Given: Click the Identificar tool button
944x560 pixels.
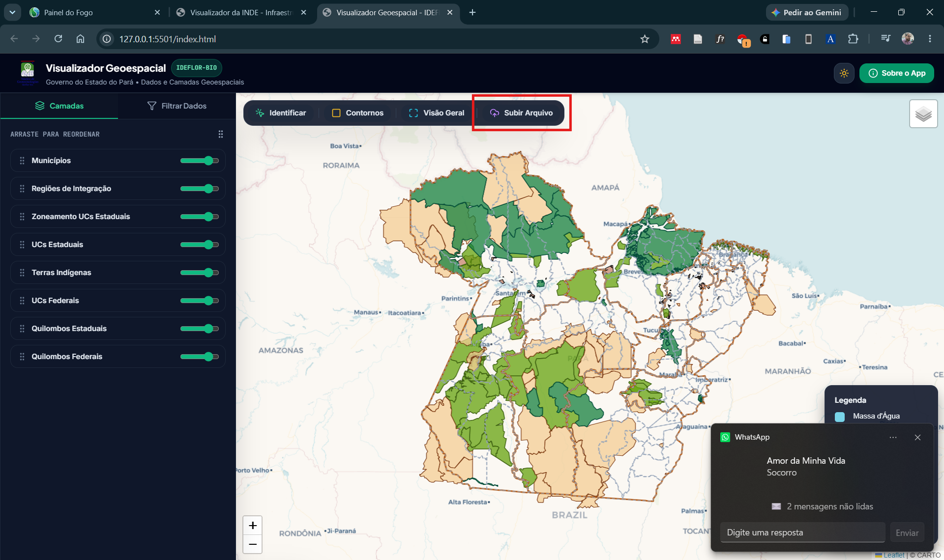Looking at the screenshot, I should (281, 113).
